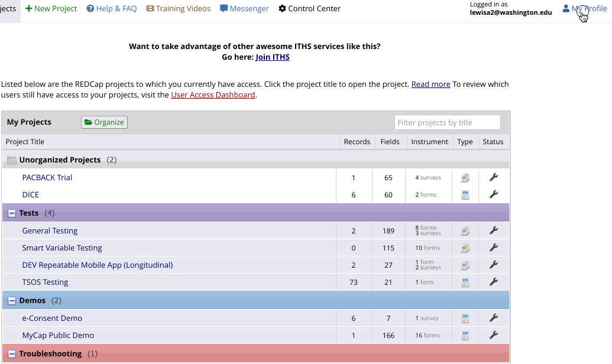612x364 pixels.
Task: Open the User Access Dashboard link
Action: pyautogui.click(x=213, y=95)
